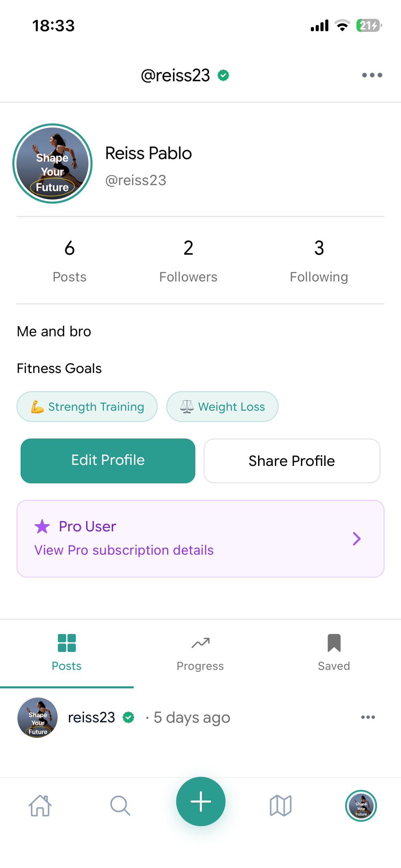The width and height of the screenshot is (401, 868).
Task: Toggle the Weight Loss goal chip
Action: click(x=222, y=407)
